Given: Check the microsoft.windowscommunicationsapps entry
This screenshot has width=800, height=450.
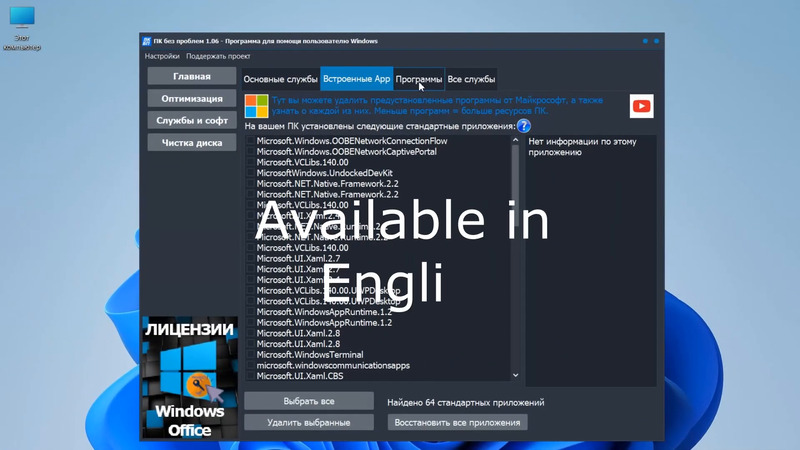Looking at the screenshot, I should (250, 366).
